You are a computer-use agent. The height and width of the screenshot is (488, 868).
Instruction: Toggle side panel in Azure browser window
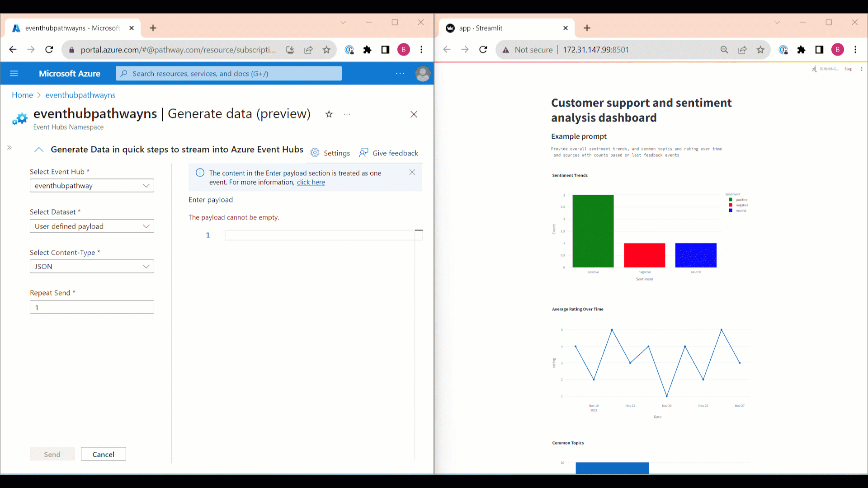pos(385,50)
